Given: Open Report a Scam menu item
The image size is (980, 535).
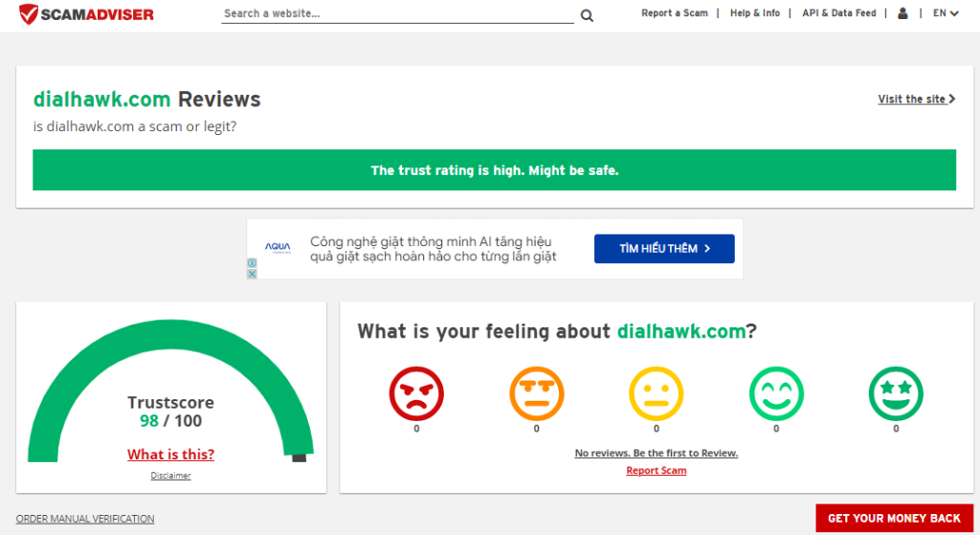Looking at the screenshot, I should (x=675, y=13).
